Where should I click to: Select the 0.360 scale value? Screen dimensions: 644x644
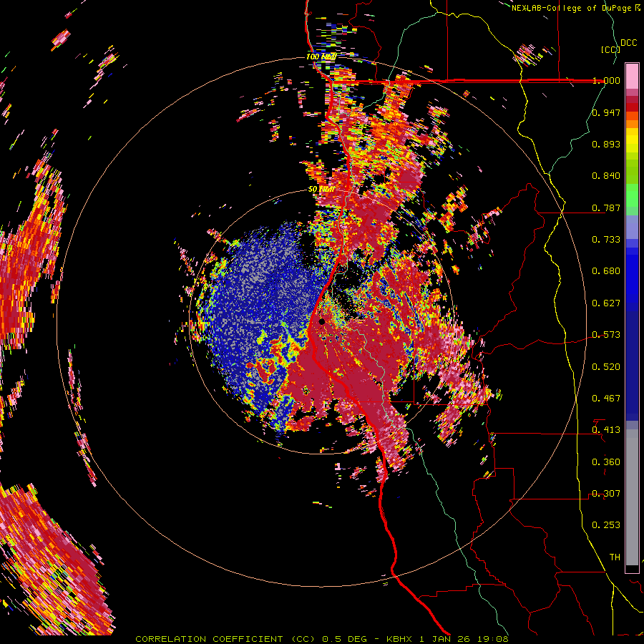coord(606,462)
